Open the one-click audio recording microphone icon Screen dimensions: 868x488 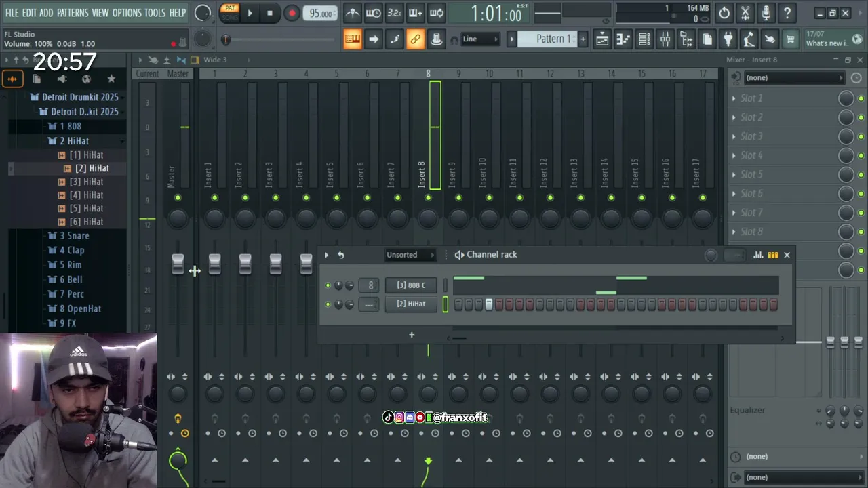(766, 13)
